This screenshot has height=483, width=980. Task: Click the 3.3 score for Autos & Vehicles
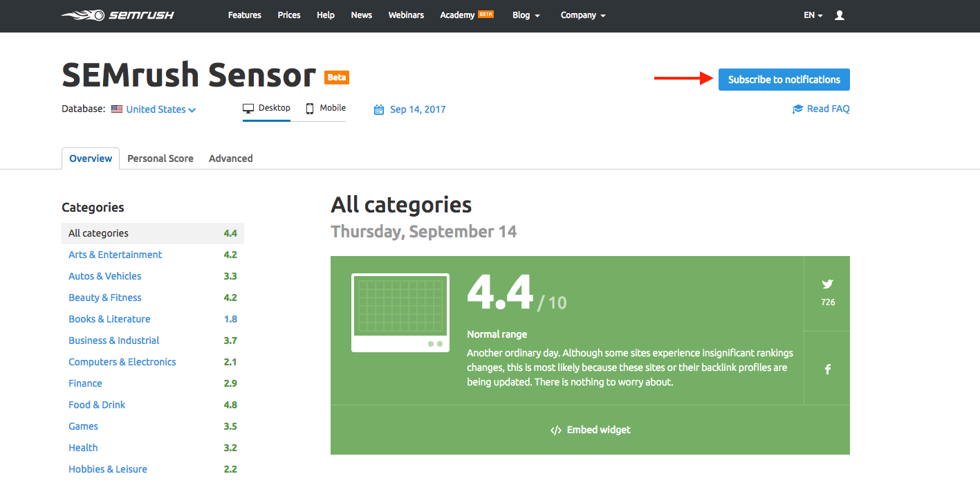(230, 276)
